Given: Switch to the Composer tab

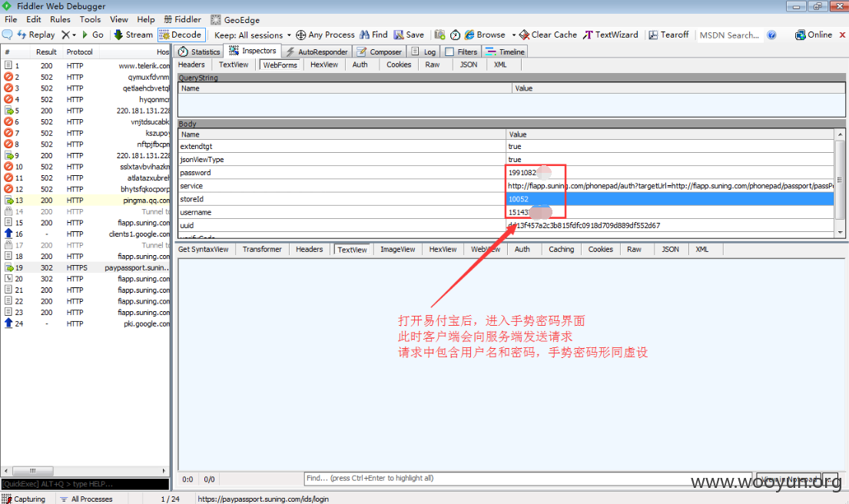Looking at the screenshot, I should (x=379, y=51).
